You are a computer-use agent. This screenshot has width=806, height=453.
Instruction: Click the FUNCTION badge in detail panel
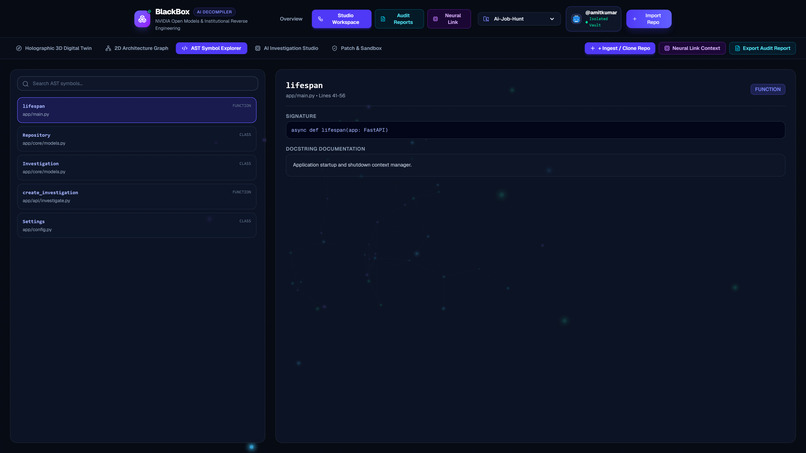(767, 89)
